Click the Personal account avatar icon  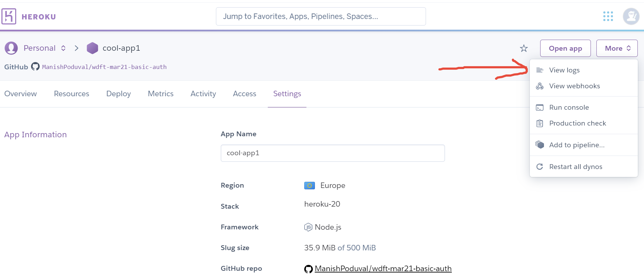11,48
